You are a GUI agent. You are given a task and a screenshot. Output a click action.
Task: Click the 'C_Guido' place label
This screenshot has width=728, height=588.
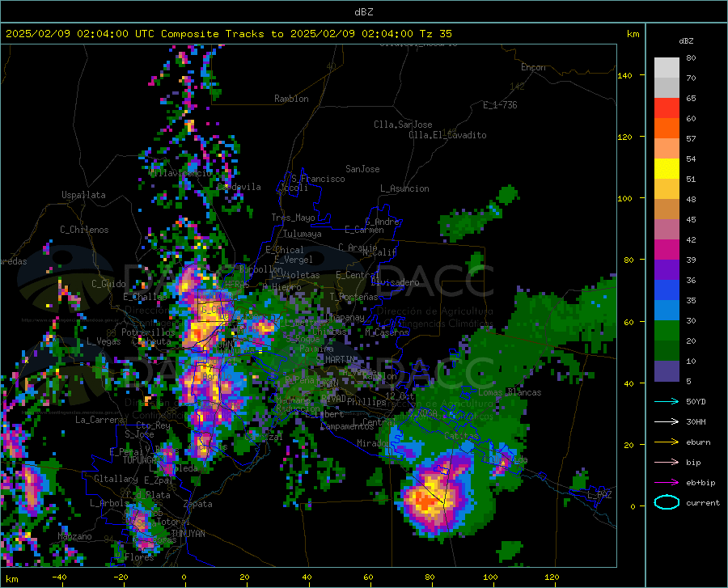108,284
